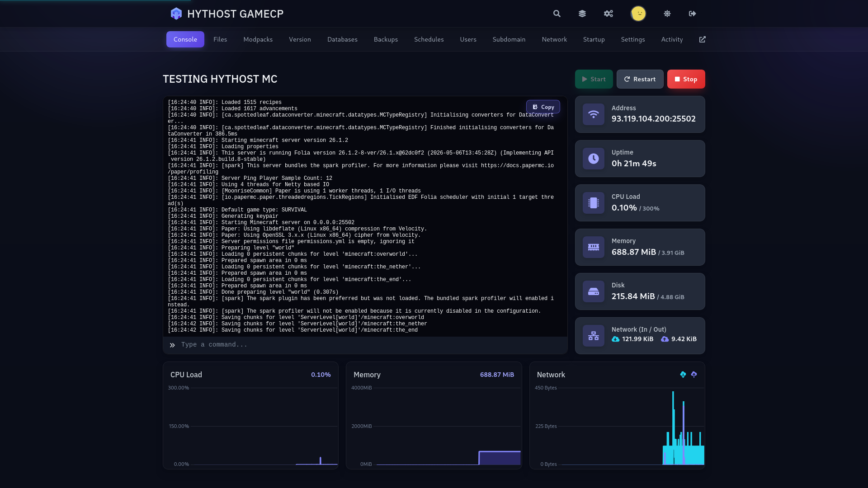Click the log line 'Loaded 1515 recipes'
Image resolution: width=868 pixels, height=488 pixels.
225,103
